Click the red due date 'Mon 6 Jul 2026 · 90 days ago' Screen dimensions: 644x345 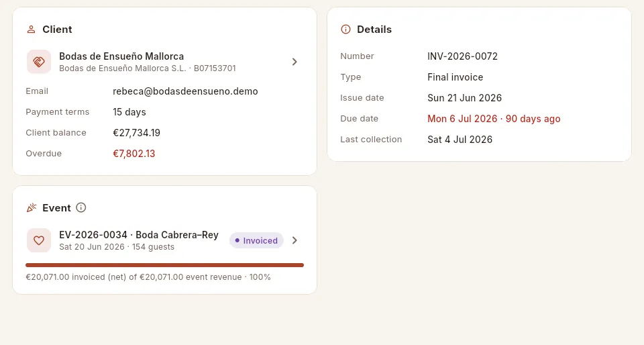pos(494,119)
